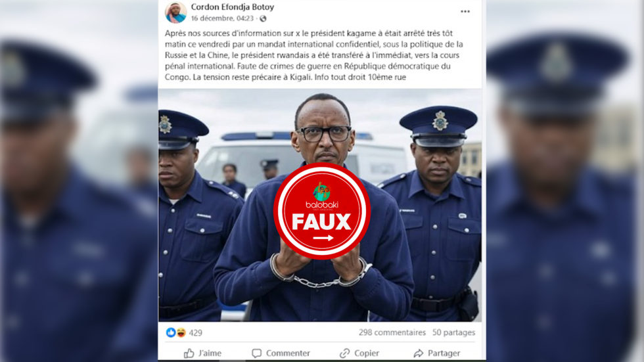
Task: Click Cordon Efondja Botoy's profile avatar
Action: 176,12
